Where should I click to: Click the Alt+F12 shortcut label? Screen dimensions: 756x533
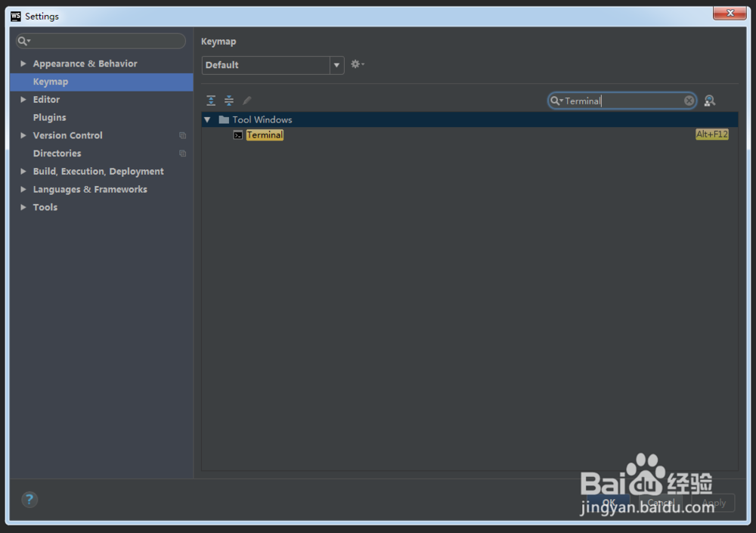click(x=711, y=135)
